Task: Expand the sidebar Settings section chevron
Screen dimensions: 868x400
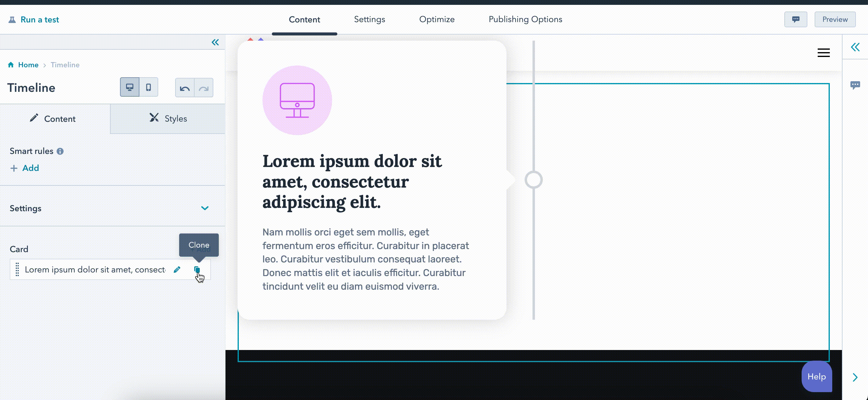Action: tap(205, 208)
